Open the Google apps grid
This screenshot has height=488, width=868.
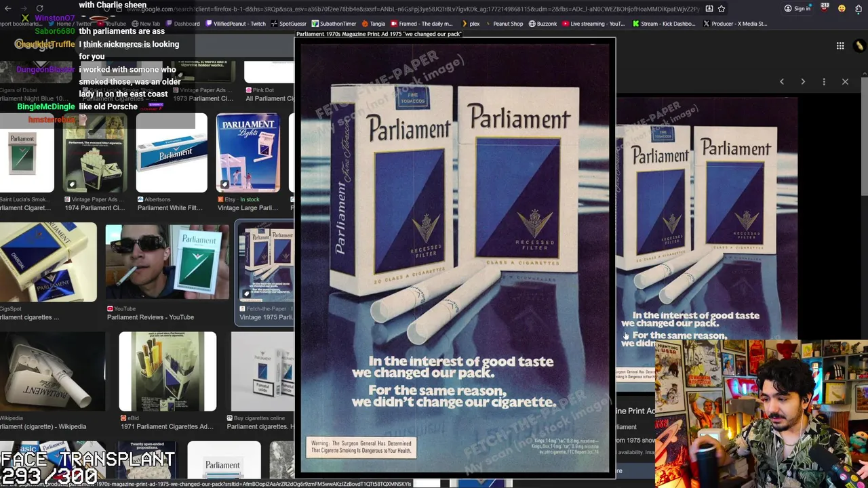tap(840, 45)
